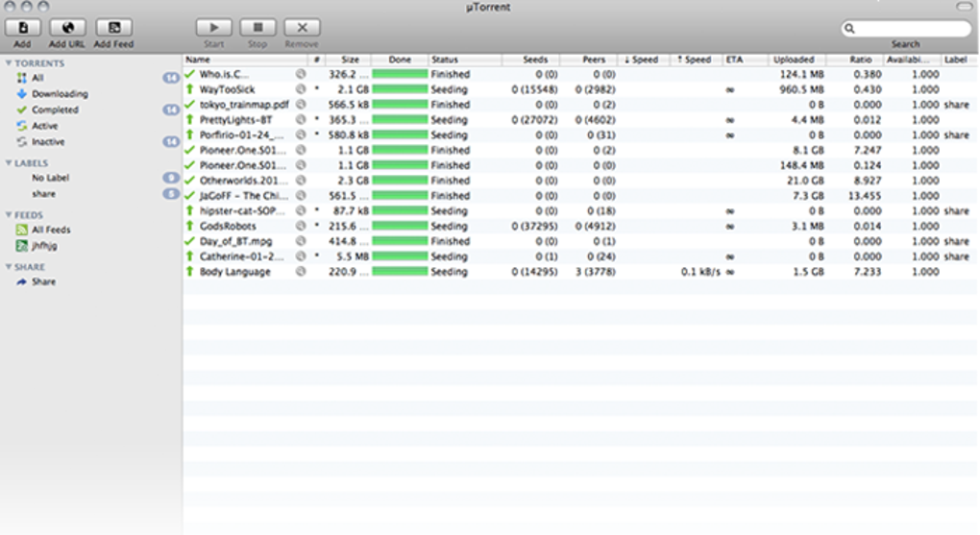Sort by the down Speed column header
The image size is (980, 535).
[644, 60]
